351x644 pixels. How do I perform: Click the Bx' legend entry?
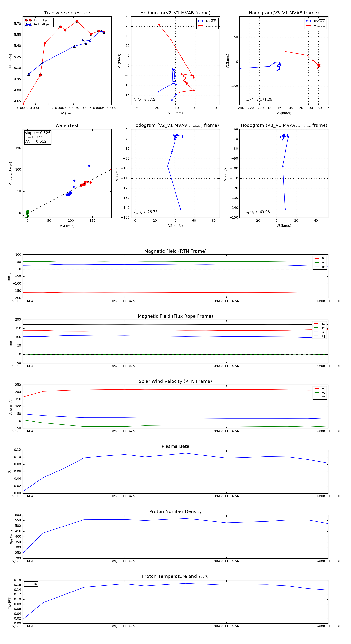[x=320, y=324]
